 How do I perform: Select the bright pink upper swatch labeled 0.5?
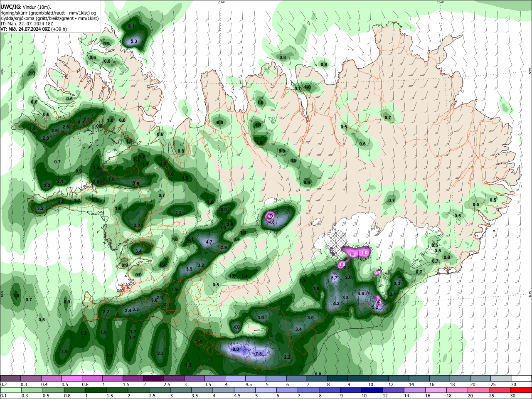(71, 379)
